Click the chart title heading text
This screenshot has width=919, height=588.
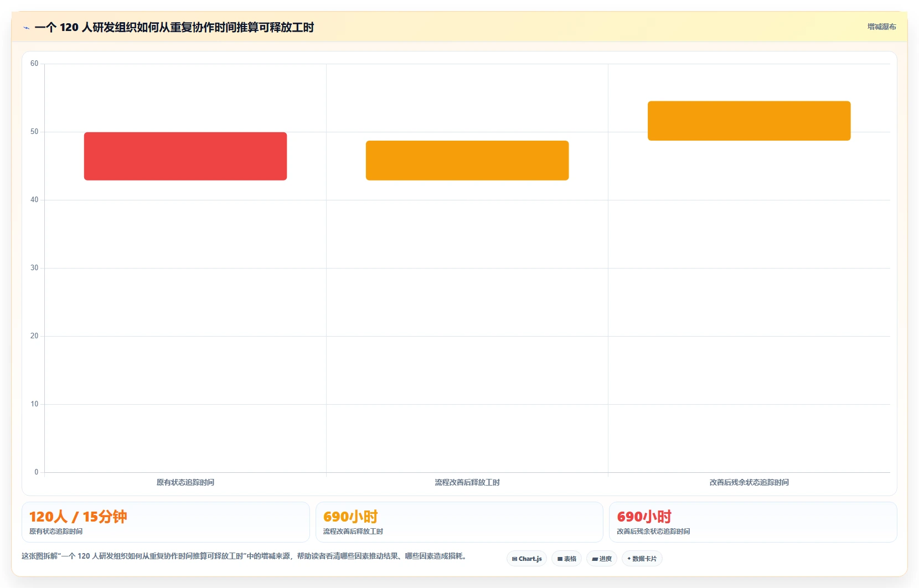[x=174, y=27]
